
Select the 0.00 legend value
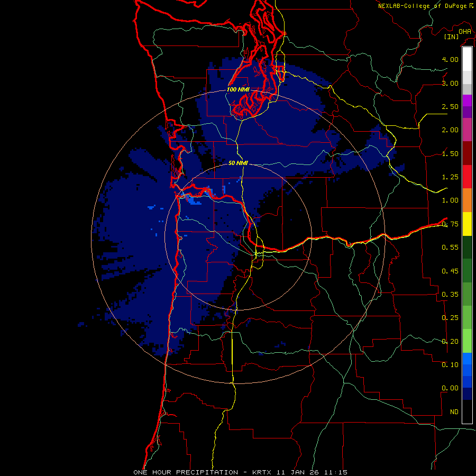point(450,388)
